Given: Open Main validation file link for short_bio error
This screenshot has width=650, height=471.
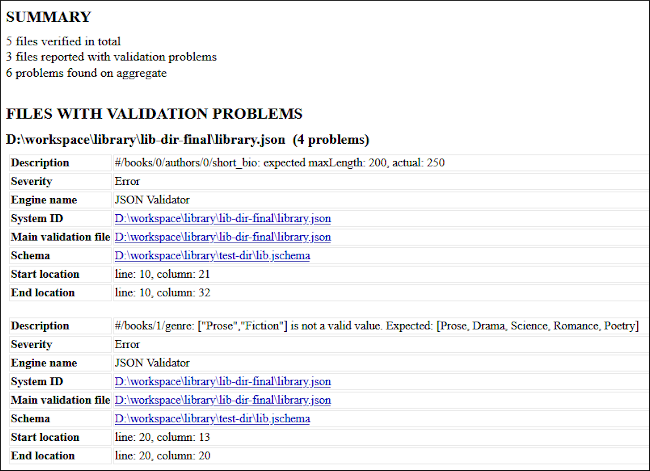Looking at the screenshot, I should coord(223,237).
